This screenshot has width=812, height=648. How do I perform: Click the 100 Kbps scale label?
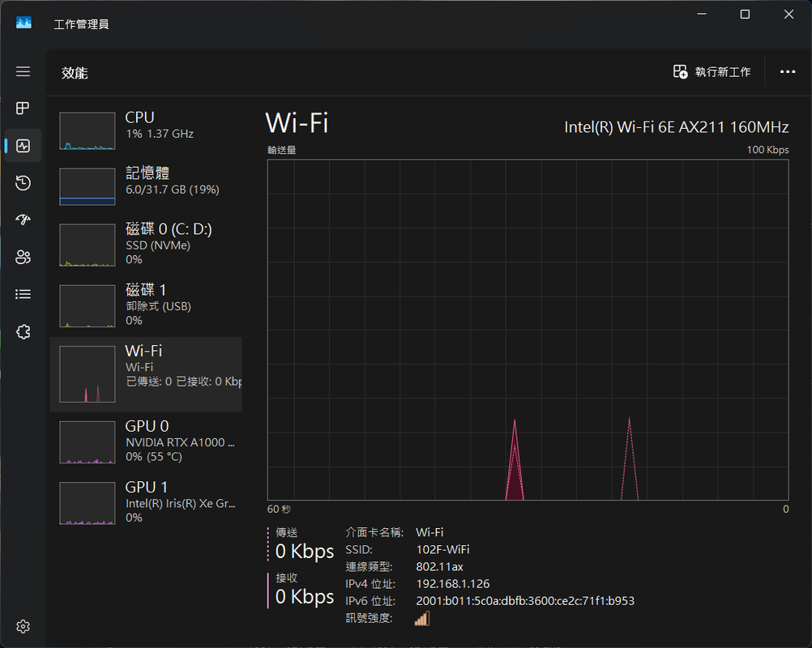click(x=767, y=150)
